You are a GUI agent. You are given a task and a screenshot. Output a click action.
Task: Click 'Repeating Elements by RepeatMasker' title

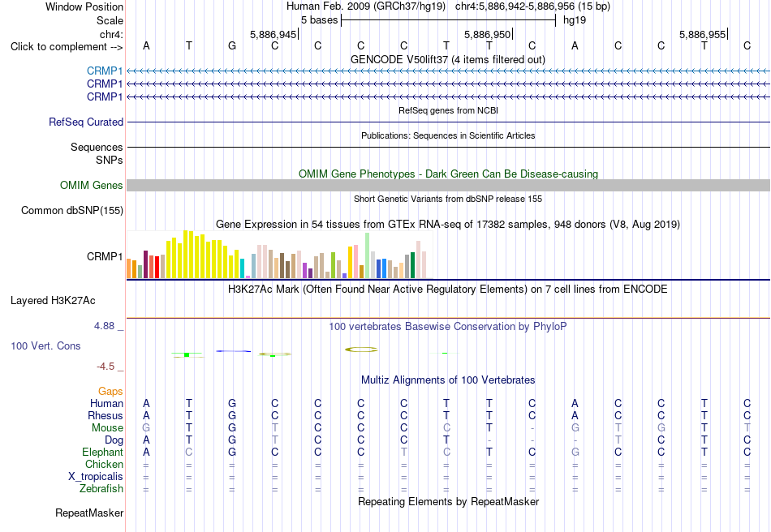(x=448, y=501)
